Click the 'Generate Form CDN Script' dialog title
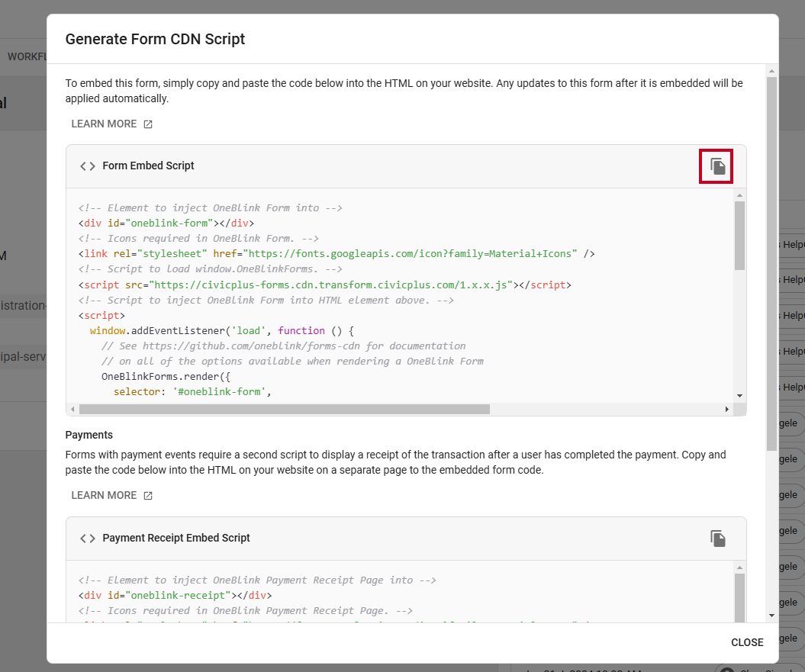Viewport: 805px width, 672px height. click(x=155, y=39)
